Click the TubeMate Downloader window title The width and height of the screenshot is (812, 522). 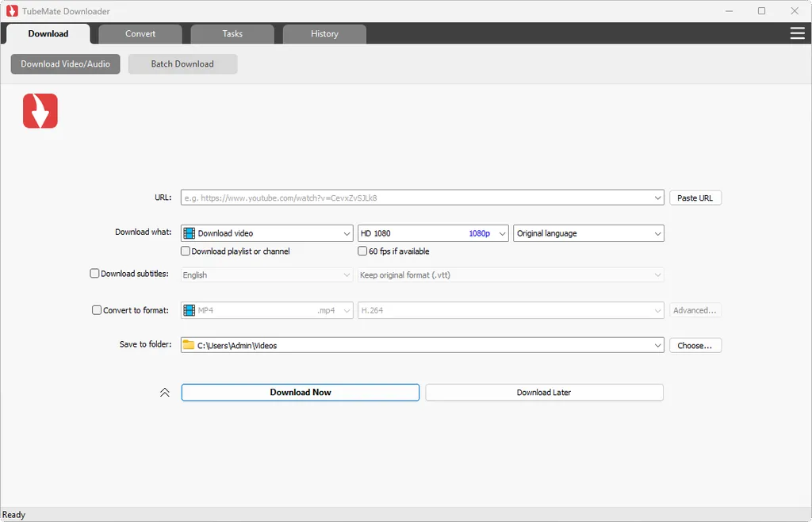(x=67, y=11)
